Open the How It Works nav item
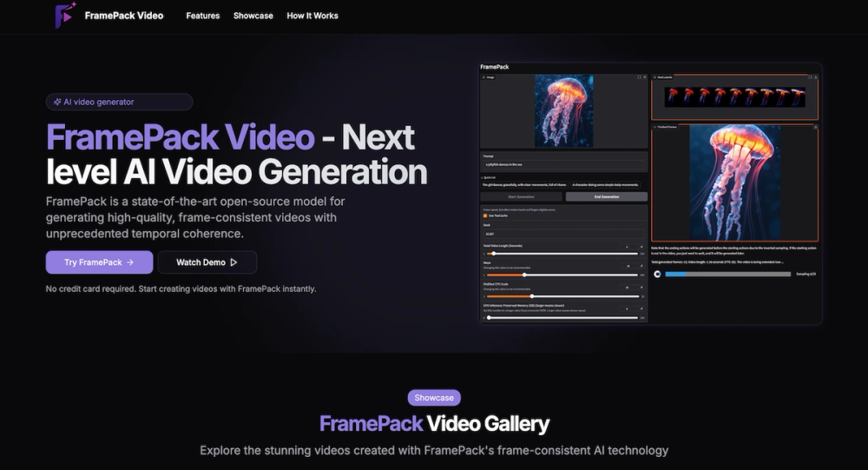 pyautogui.click(x=312, y=16)
